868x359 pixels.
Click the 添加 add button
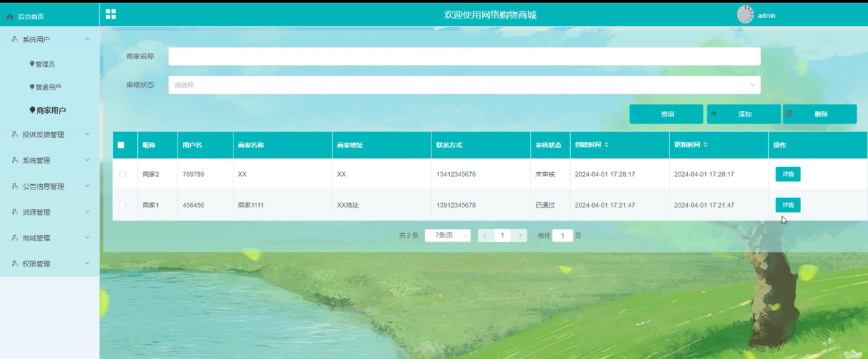pyautogui.click(x=744, y=115)
